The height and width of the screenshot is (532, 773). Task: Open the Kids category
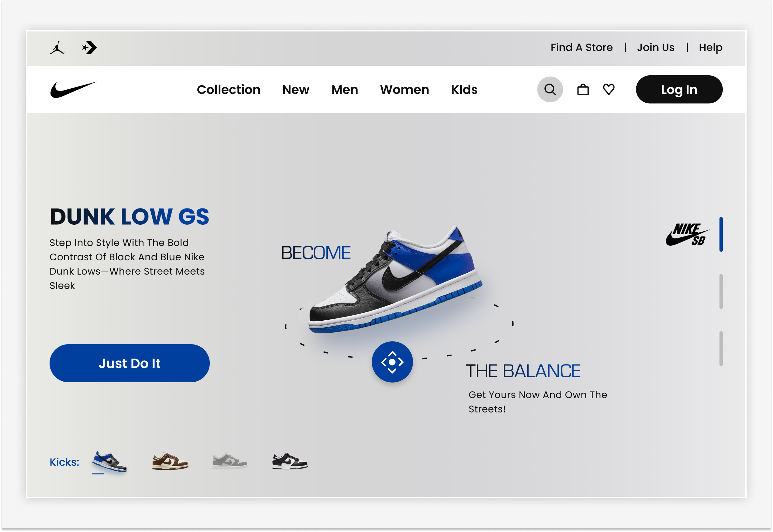464,89
